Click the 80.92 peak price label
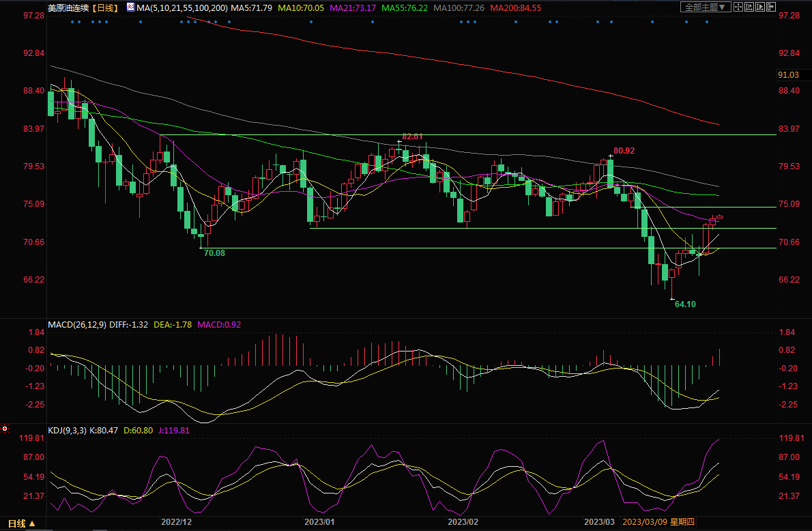 [624, 150]
